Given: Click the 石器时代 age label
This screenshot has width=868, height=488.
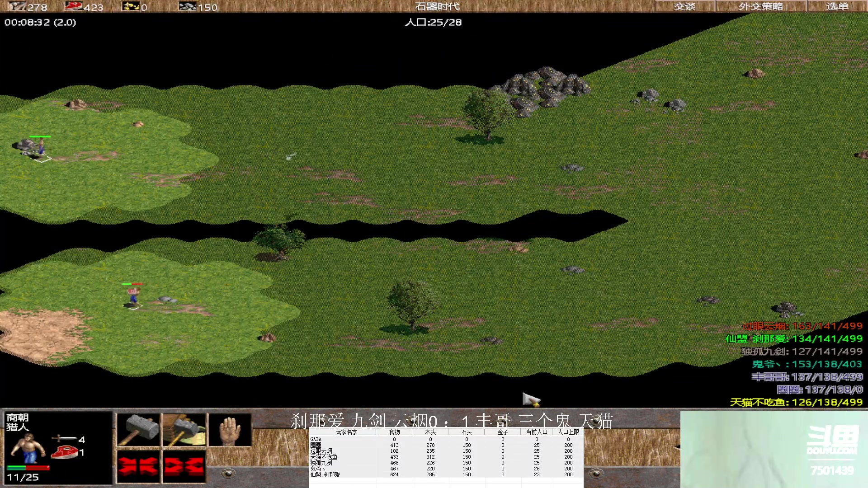Looking at the screenshot, I should pyautogui.click(x=437, y=6).
